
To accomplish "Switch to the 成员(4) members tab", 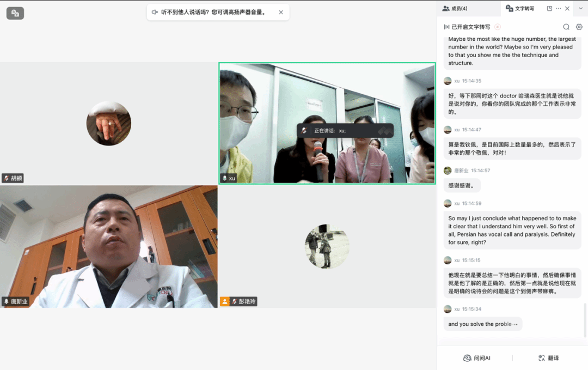I will pyautogui.click(x=455, y=9).
